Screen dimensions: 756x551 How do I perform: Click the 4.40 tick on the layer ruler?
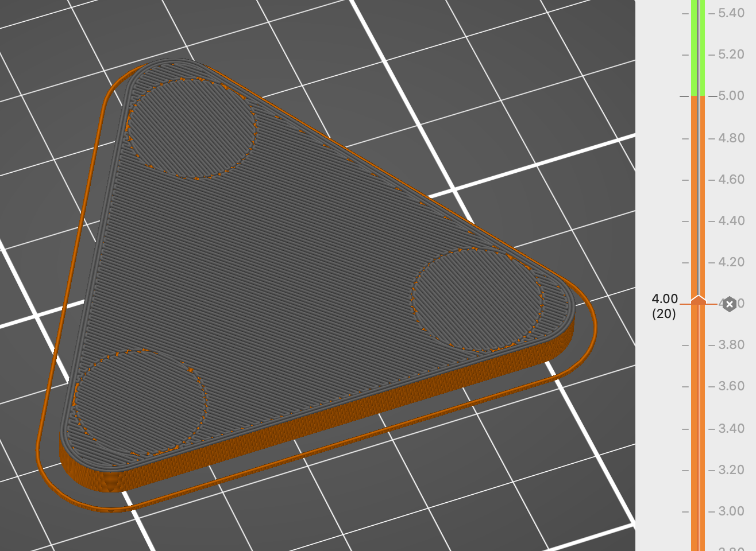pos(731,221)
